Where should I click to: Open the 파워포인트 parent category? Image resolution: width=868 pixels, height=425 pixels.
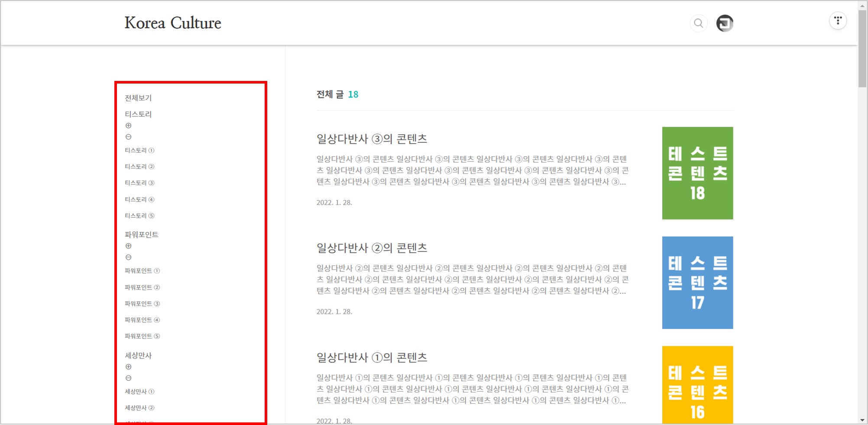point(142,235)
